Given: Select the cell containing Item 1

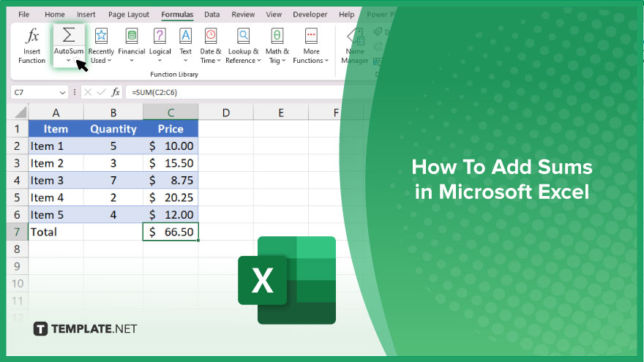Looking at the screenshot, I should click(x=56, y=146).
